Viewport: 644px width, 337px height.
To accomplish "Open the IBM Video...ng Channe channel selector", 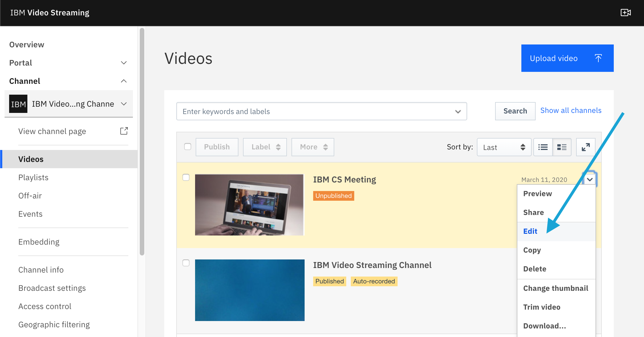I will click(x=69, y=104).
